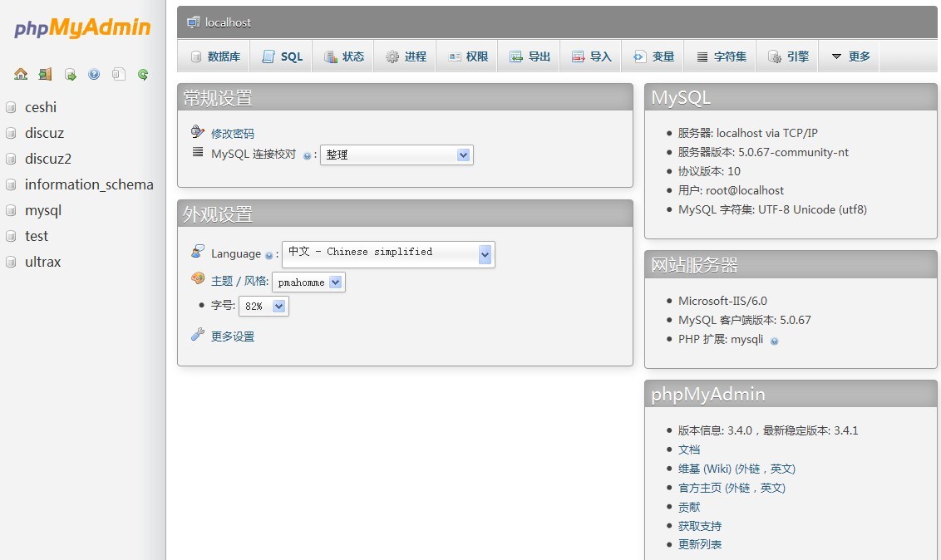941x560 pixels.
Task: Reload the navigation frame with green arrow
Action: [143, 74]
